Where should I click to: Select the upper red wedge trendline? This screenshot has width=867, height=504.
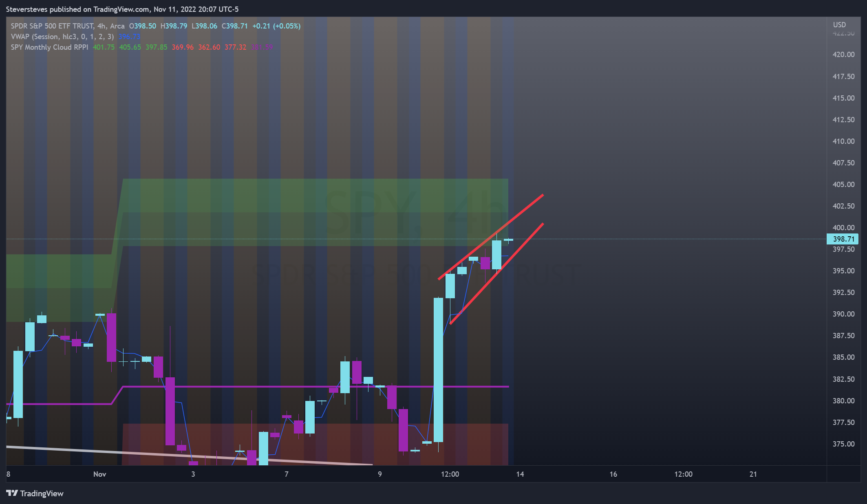tap(490, 237)
